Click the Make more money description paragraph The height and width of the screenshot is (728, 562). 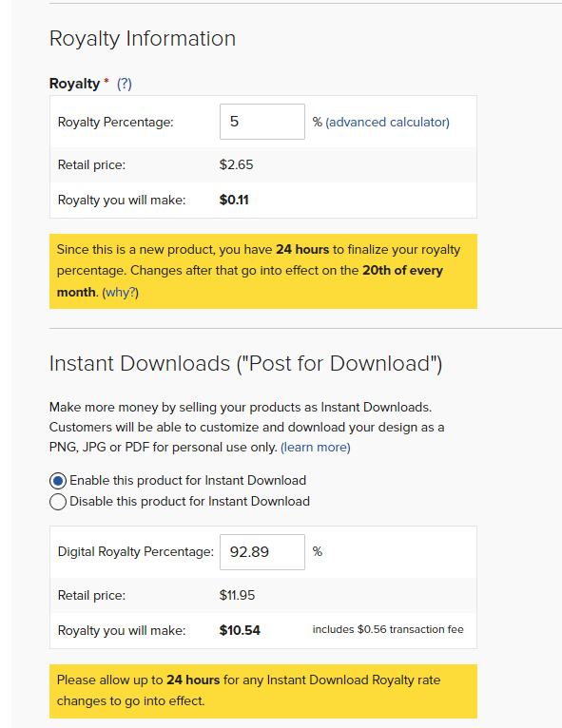tap(246, 427)
